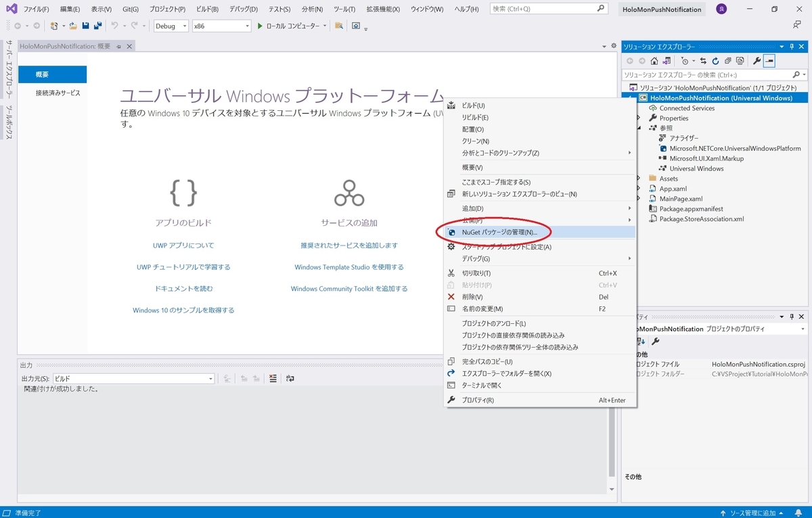
Task: Select リビルド(E) in the context menu
Action: 539,118
